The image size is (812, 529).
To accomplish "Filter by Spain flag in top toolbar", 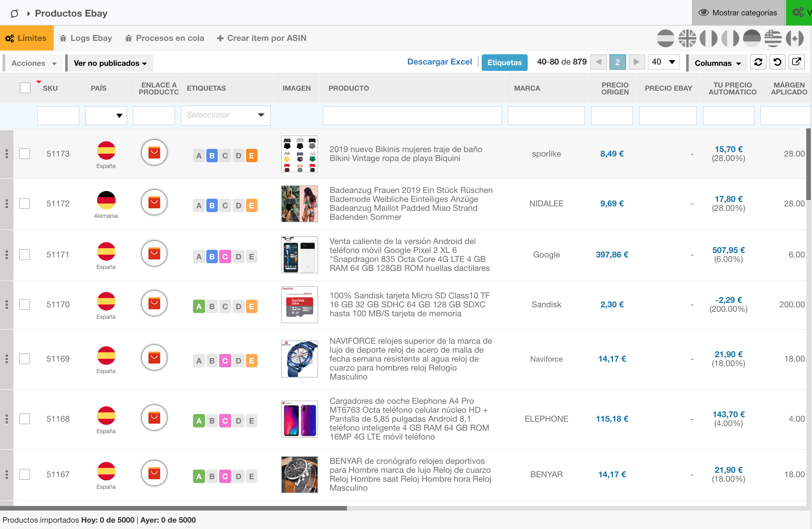I will pos(665,38).
